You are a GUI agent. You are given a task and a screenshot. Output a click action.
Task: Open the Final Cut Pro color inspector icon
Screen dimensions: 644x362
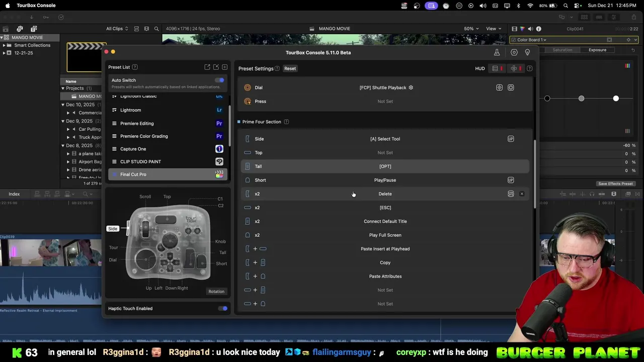[522, 29]
